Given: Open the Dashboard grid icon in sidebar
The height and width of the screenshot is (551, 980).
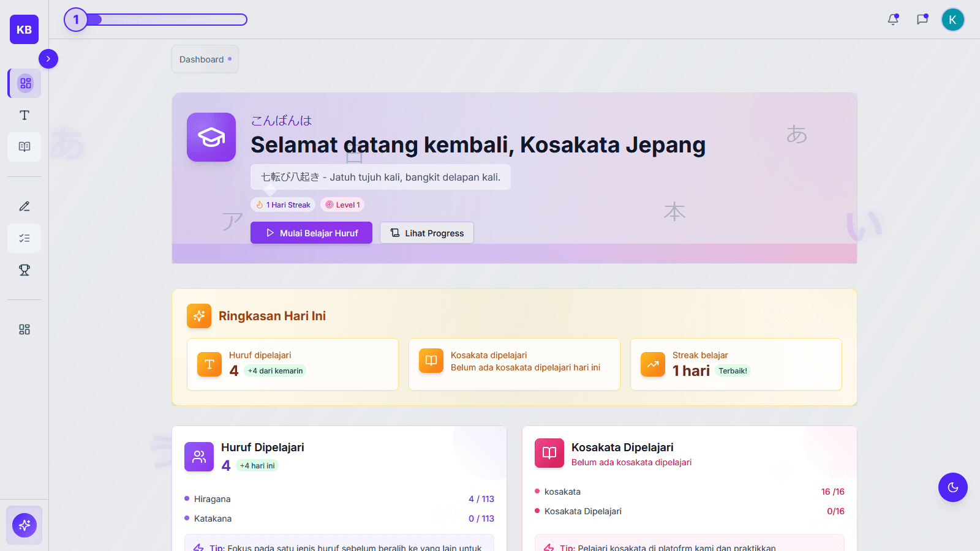Looking at the screenshot, I should [x=24, y=83].
